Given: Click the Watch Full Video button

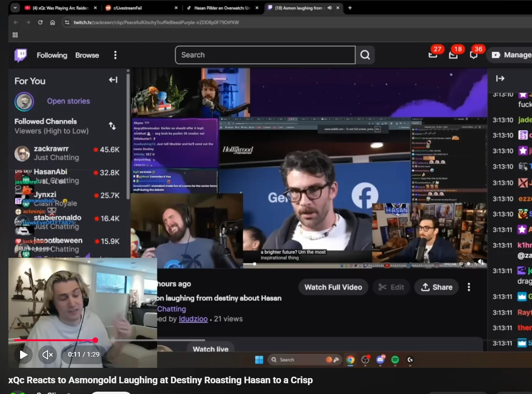Looking at the screenshot, I should (333, 287).
